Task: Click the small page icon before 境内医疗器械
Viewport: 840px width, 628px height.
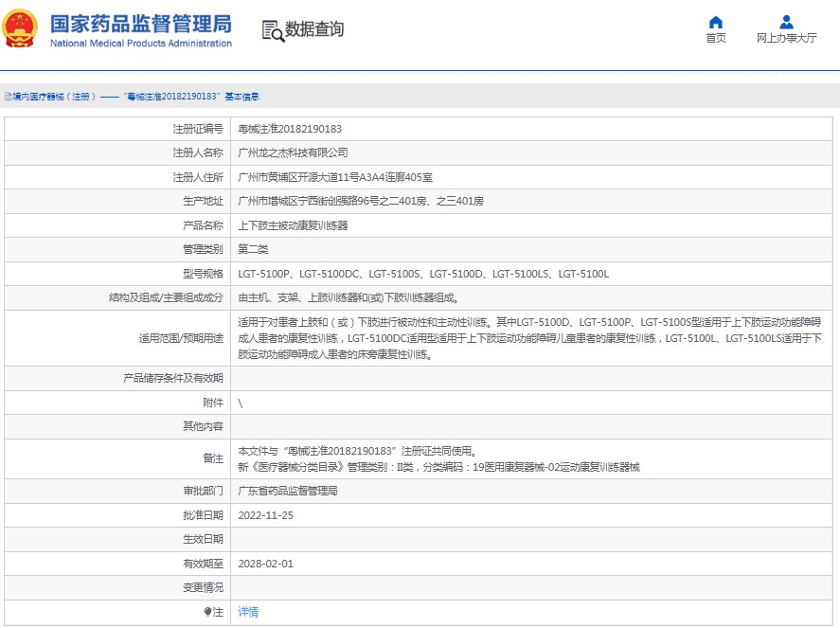Action: (8, 97)
